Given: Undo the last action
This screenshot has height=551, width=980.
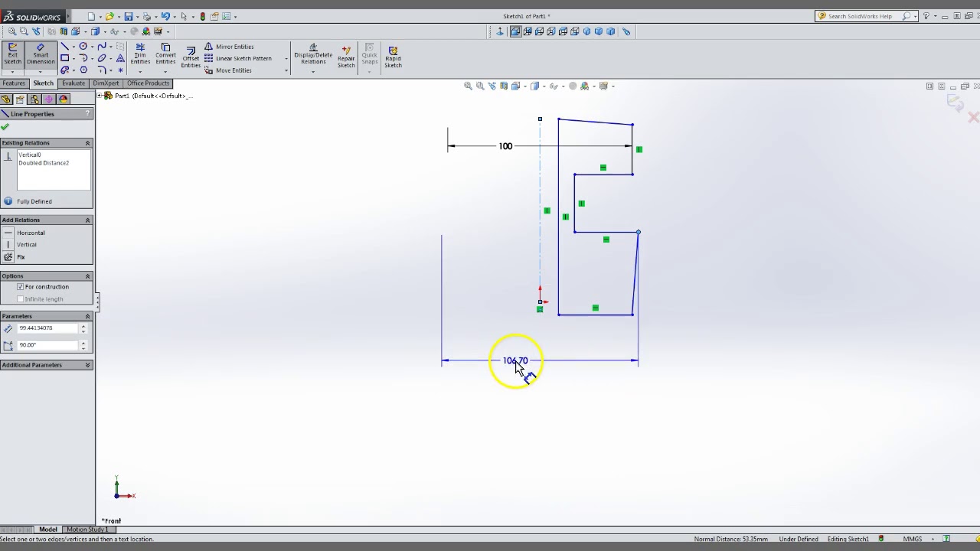Looking at the screenshot, I should (x=165, y=16).
